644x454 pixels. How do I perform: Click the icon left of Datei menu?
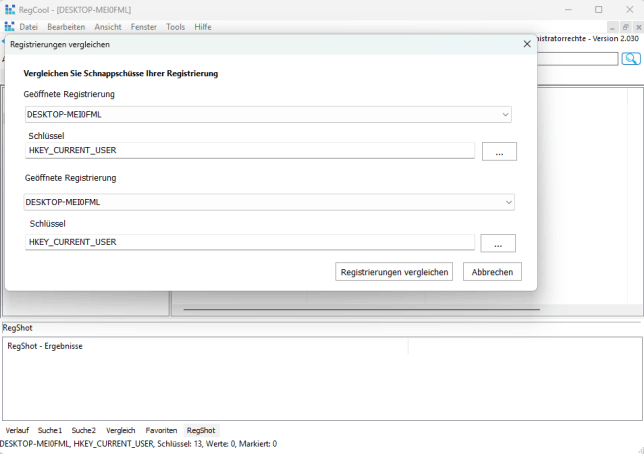[x=9, y=27]
